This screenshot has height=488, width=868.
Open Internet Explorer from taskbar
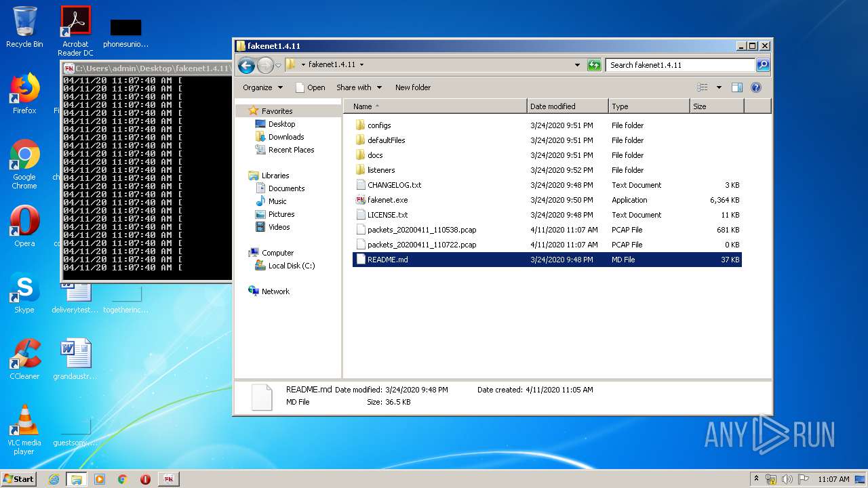click(54, 479)
